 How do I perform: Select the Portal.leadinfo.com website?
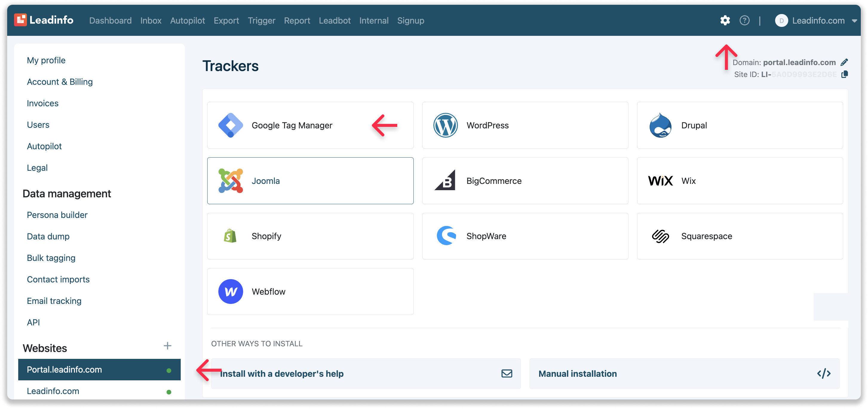coord(99,370)
